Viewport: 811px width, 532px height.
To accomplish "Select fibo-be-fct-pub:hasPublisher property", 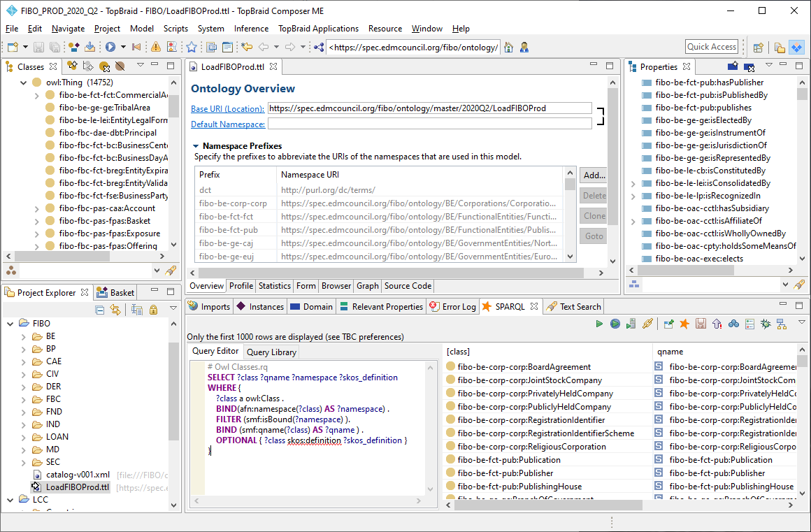I will 709,82.
